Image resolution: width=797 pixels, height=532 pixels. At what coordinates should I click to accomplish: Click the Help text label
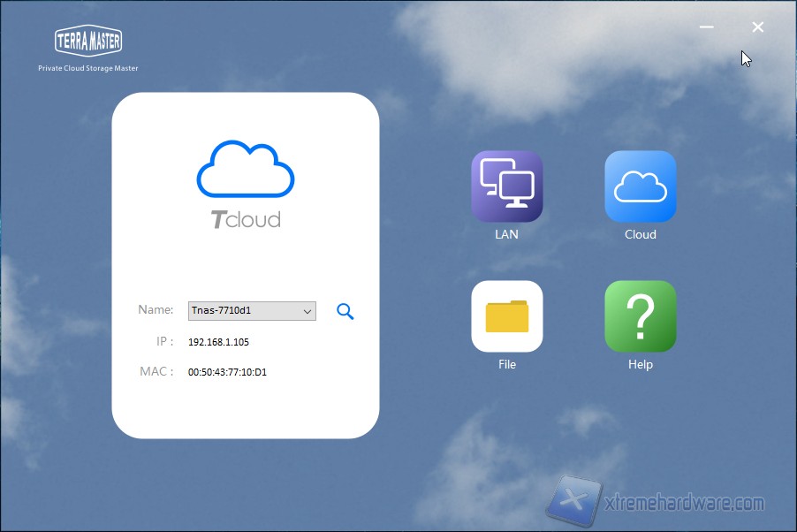click(640, 364)
